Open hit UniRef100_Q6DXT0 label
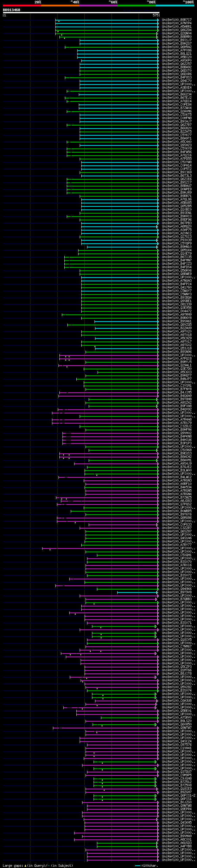The width and height of the screenshot is (197, 868). coord(177,71)
